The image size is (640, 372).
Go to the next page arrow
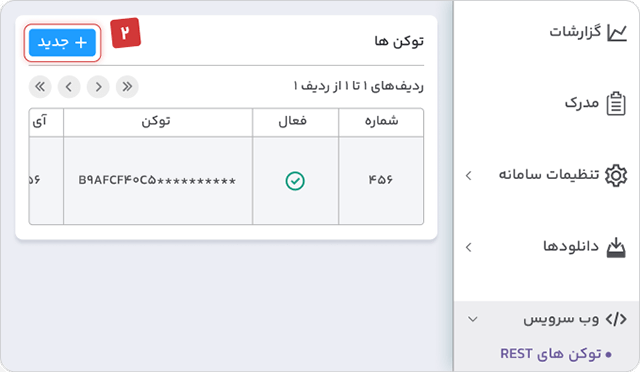coord(69,87)
